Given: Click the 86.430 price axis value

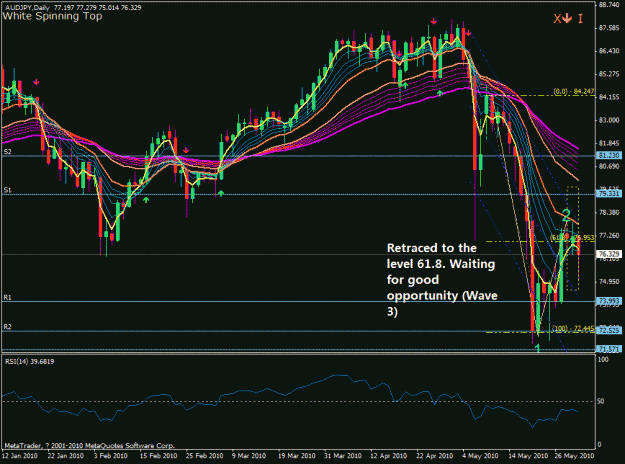Looking at the screenshot, I should pyautogui.click(x=609, y=51).
